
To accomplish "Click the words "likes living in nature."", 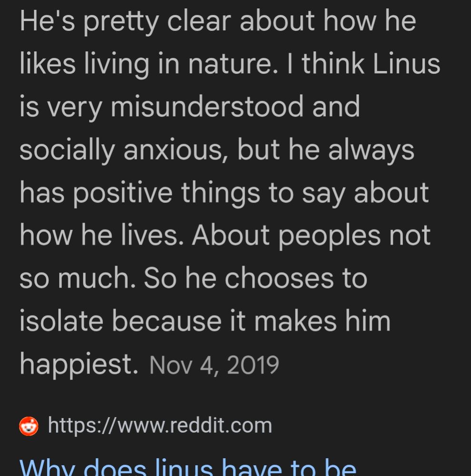I will coord(149,65).
